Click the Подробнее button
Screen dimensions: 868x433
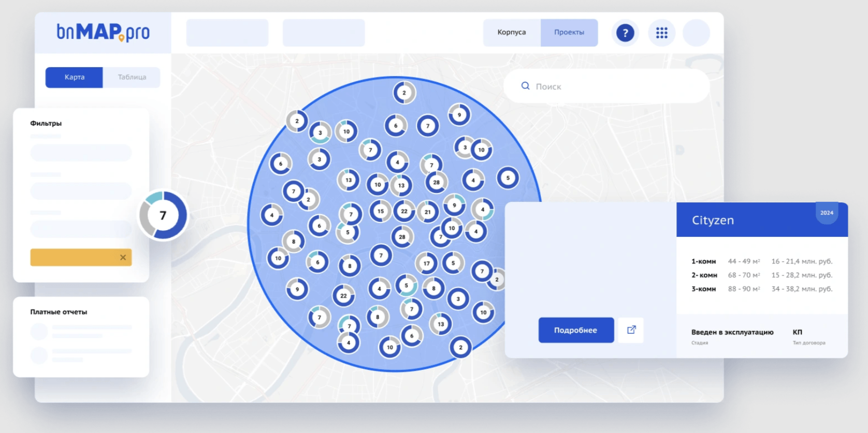(576, 330)
